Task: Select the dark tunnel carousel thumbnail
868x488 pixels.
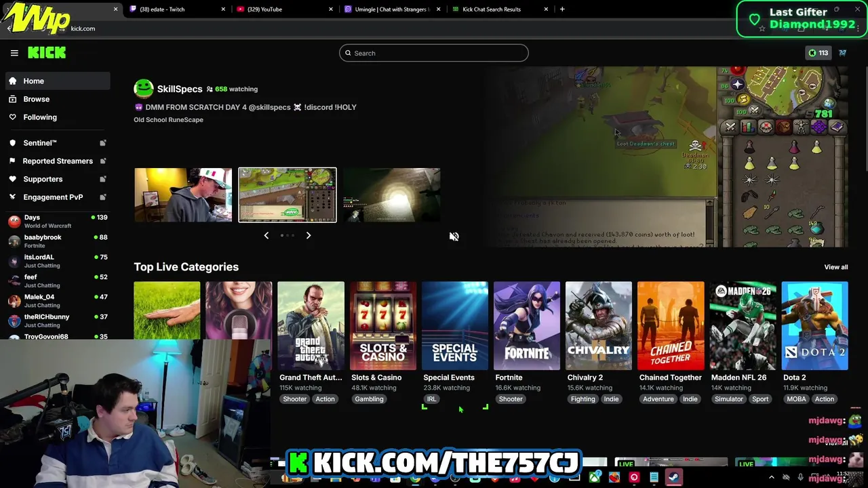Action: (x=392, y=195)
